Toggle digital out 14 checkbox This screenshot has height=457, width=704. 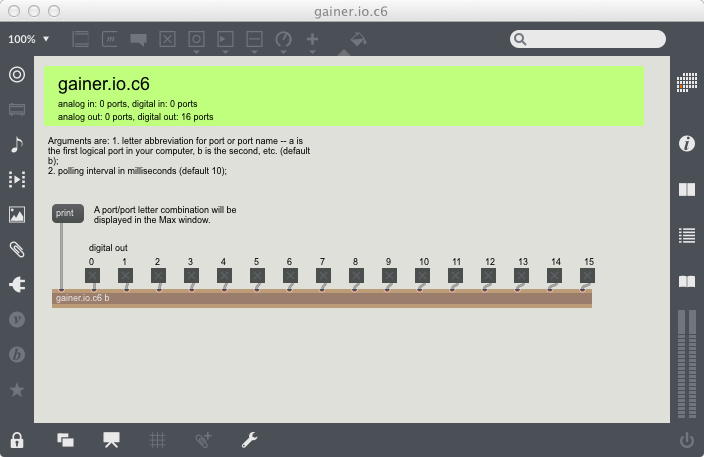[x=554, y=276]
